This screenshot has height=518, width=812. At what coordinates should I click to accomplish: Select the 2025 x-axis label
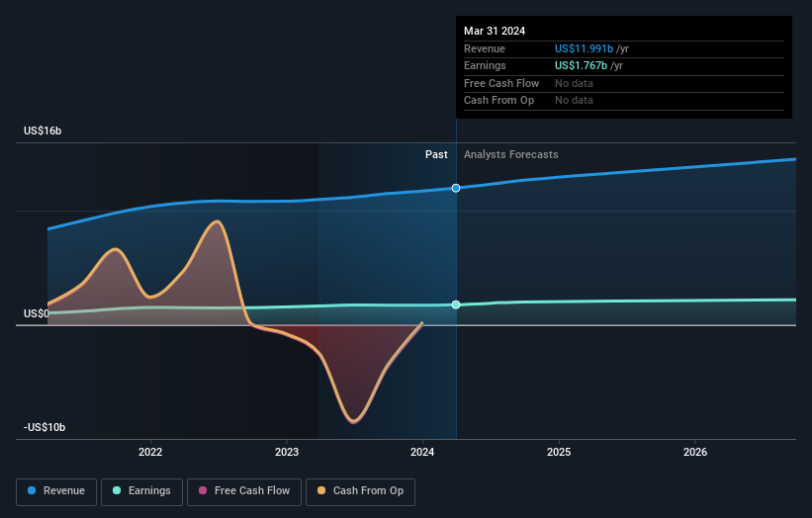click(x=559, y=452)
